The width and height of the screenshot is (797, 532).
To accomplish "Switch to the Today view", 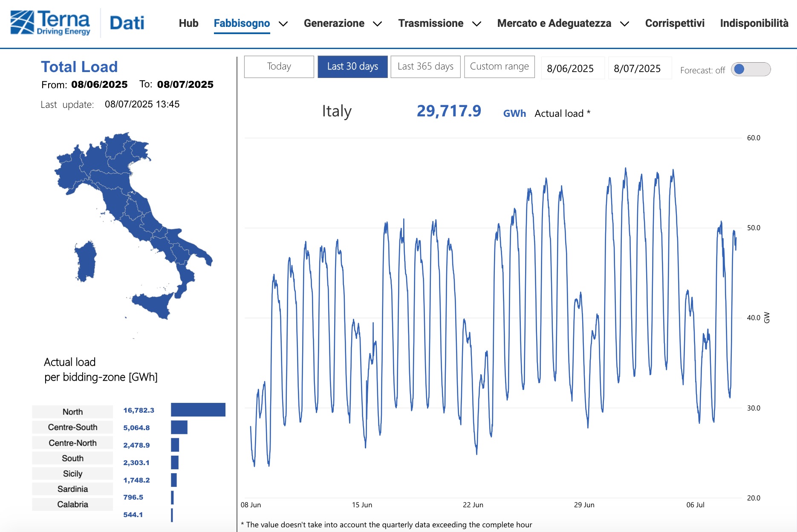I will tap(279, 66).
